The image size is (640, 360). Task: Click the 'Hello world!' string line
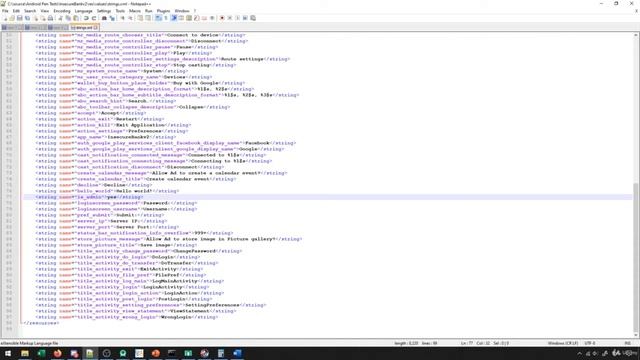point(107,191)
